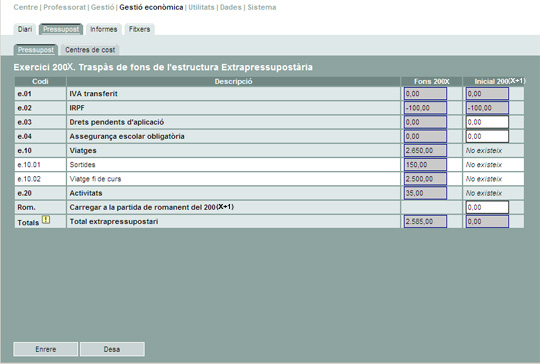Click the yellow warning icon beside Totals

pos(46,220)
